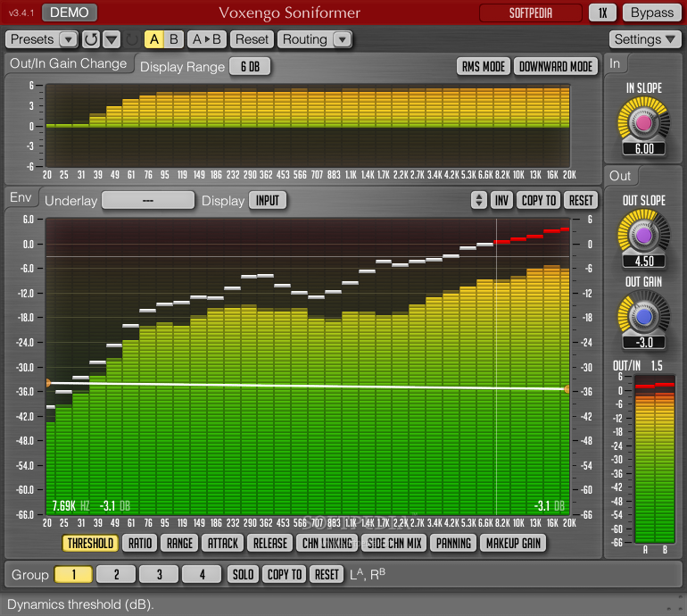Copy state A to B
Screen dimensions: 687x616
[207, 39]
